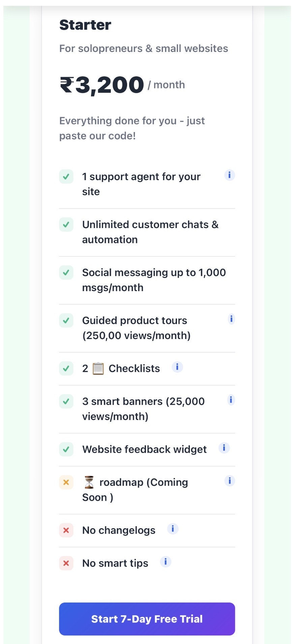Viewport: 292px width, 644px height.
Task: Click Website feedback widget feature text
Action: click(144, 449)
